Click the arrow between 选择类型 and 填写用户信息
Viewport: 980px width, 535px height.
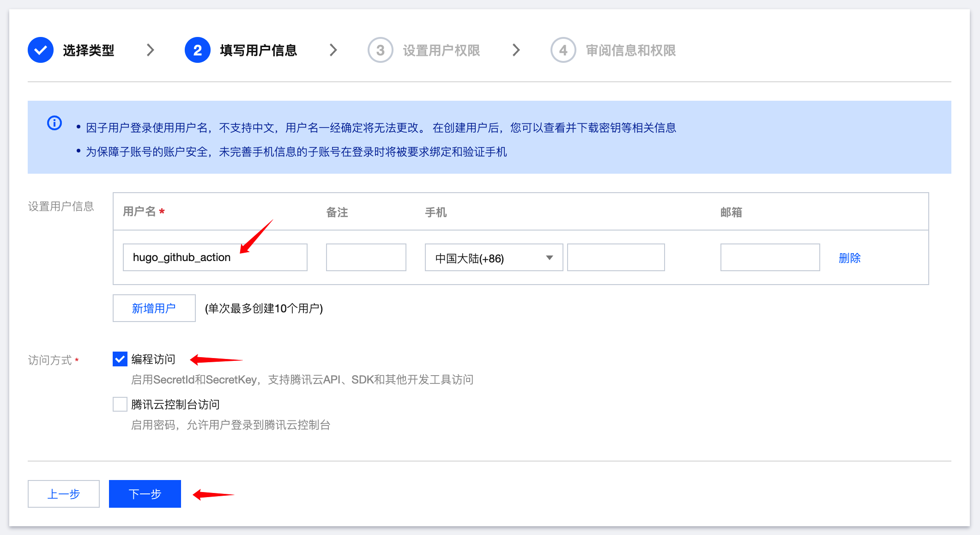pyautogui.click(x=150, y=50)
